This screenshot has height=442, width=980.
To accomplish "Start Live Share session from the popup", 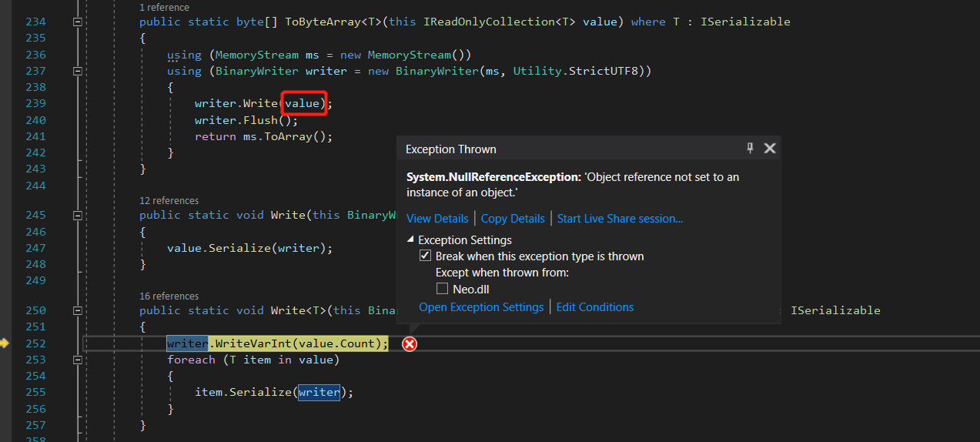I will point(620,219).
